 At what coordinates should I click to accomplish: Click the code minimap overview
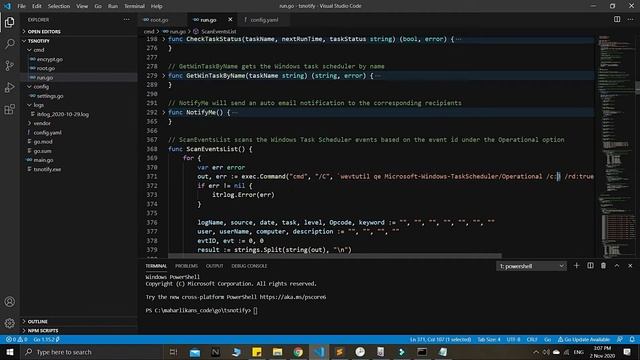[x=616, y=146]
